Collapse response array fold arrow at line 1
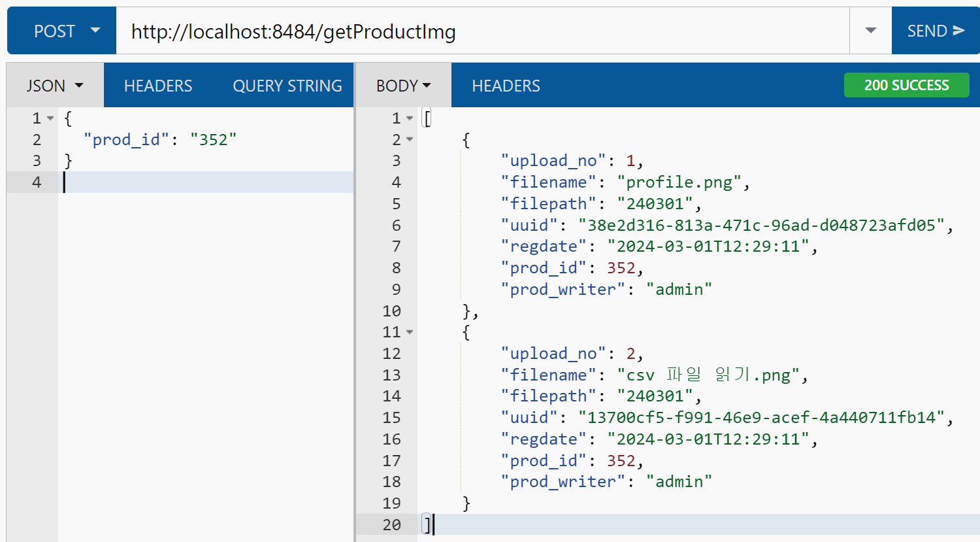This screenshot has width=980, height=542. pos(410,118)
